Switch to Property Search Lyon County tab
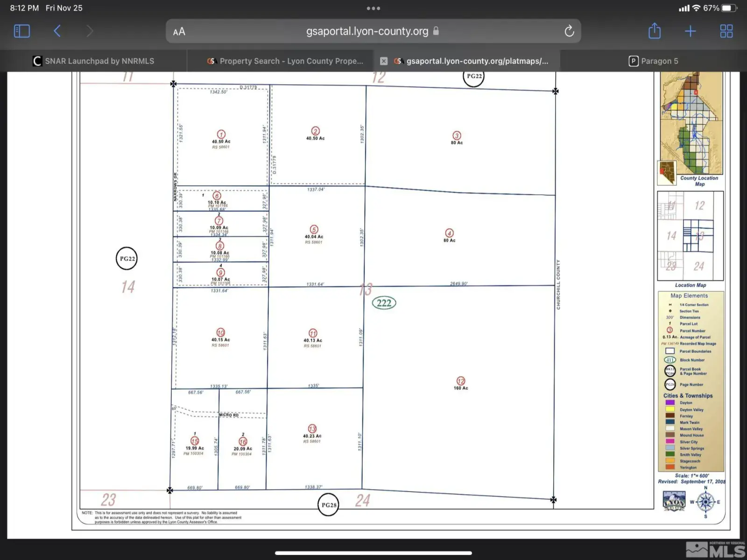747x560 pixels. [285, 61]
